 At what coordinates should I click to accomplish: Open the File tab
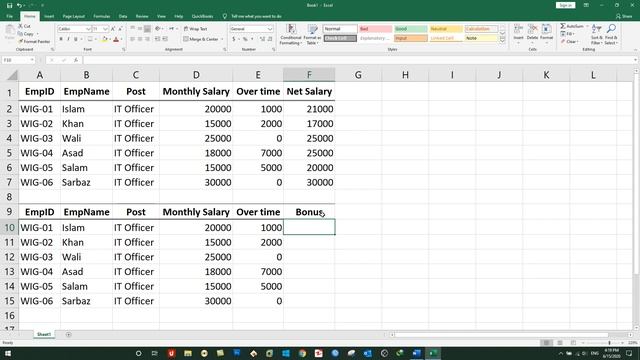[9, 16]
